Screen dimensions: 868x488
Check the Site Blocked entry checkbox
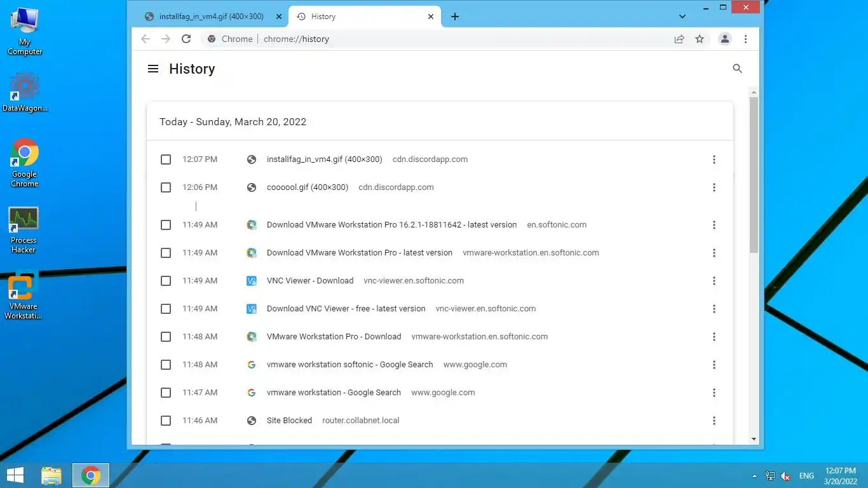point(166,421)
